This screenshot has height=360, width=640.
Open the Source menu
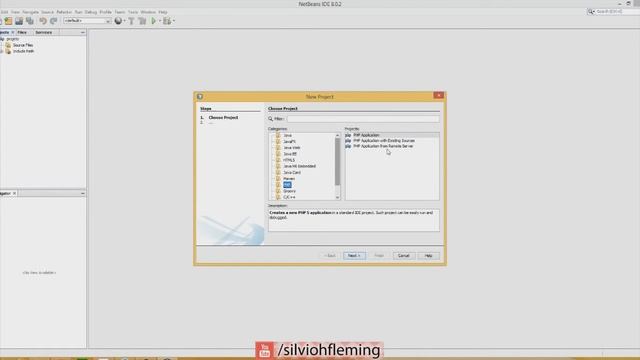[47, 12]
